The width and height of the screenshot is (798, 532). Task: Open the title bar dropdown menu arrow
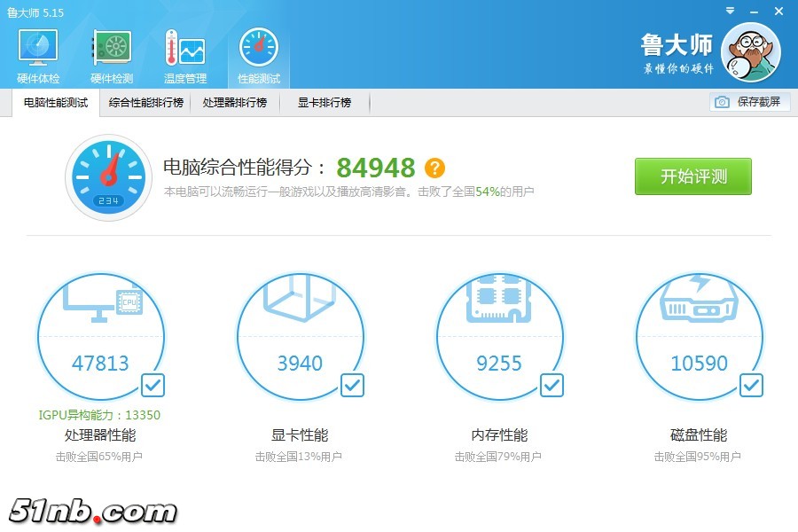tap(729, 11)
